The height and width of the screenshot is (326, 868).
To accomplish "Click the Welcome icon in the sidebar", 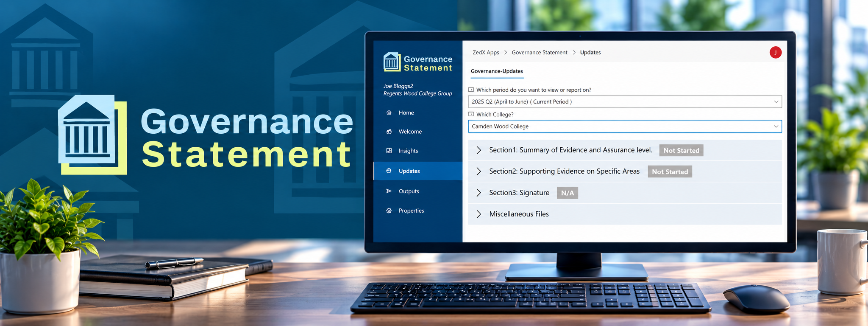I will [389, 132].
